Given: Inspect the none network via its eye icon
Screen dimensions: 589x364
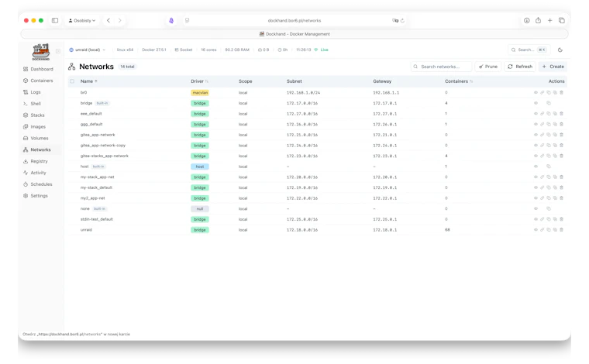Looking at the screenshot, I should click(536, 208).
